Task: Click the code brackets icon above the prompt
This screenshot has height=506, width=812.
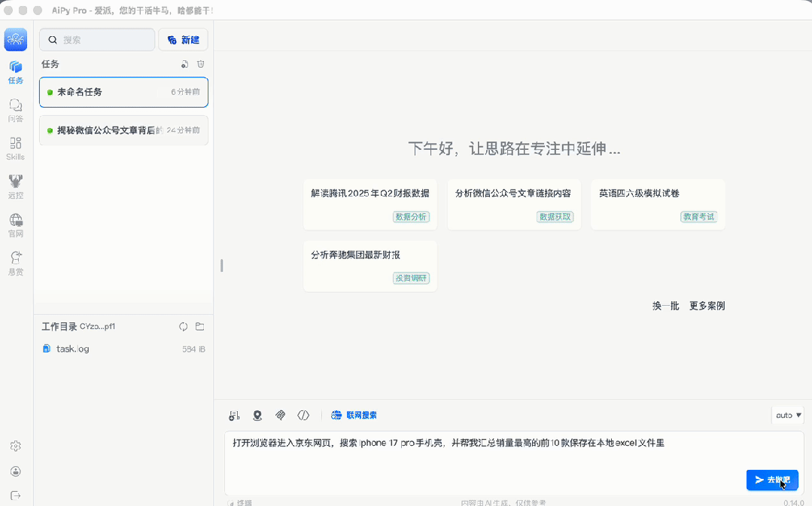Action: pos(303,416)
